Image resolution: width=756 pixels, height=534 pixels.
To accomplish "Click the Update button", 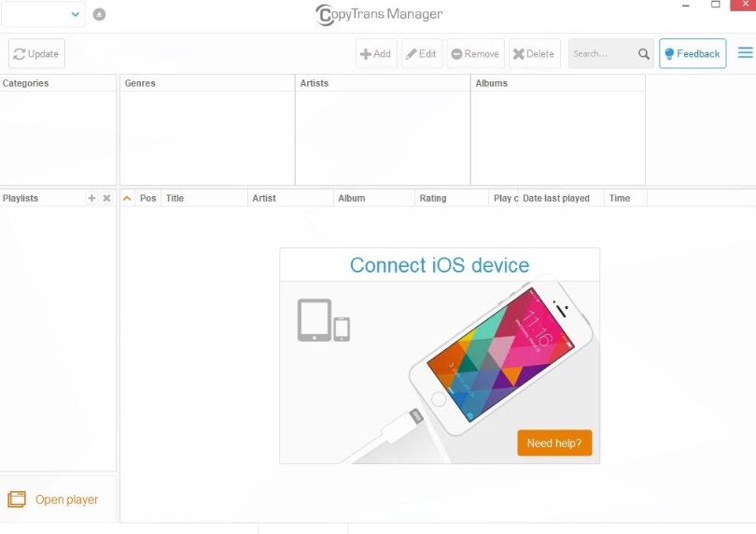I will (x=36, y=54).
